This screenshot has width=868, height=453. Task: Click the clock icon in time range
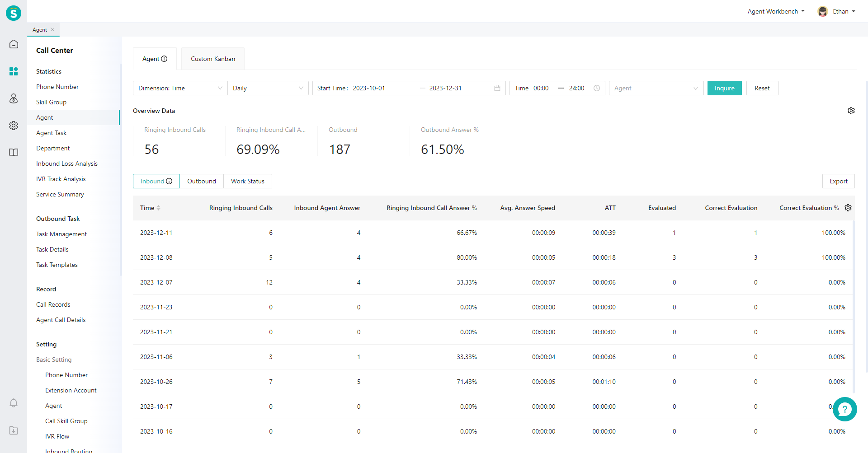pos(597,88)
